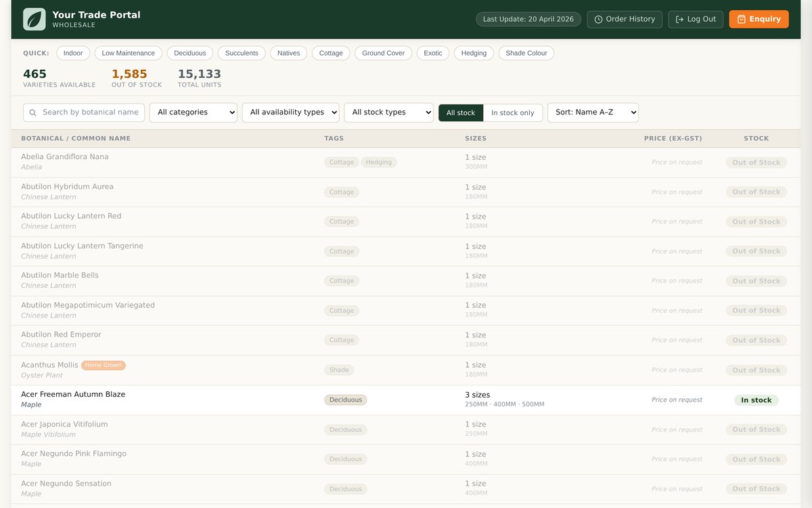
Task: Open the All stock types dropdown
Action: pos(389,112)
